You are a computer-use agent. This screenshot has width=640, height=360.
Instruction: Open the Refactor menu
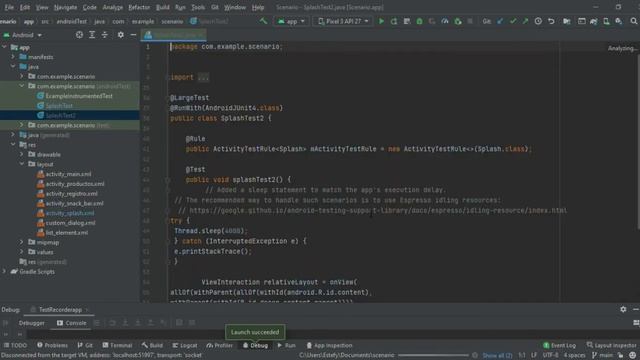pos(139,7)
